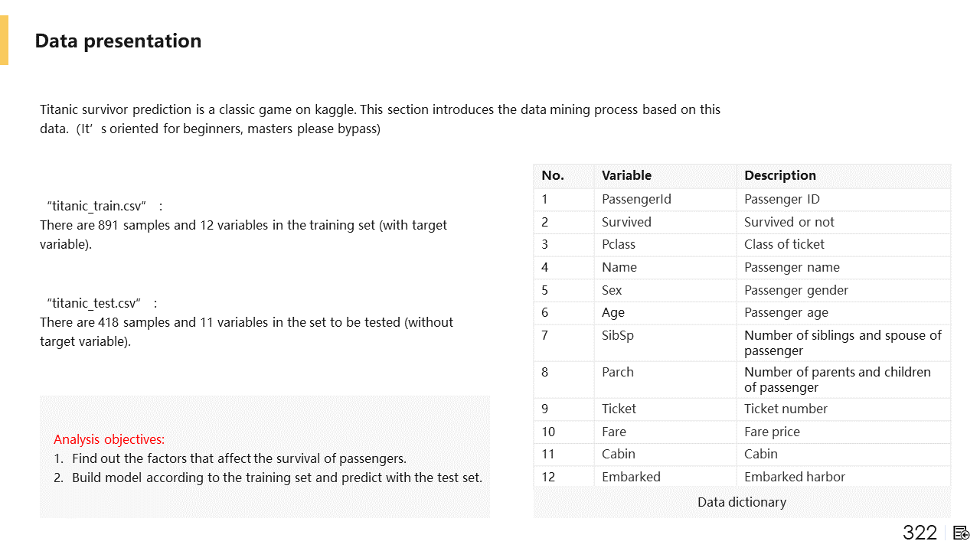
Task: Click the slide number 322
Action: pyautogui.click(x=920, y=533)
